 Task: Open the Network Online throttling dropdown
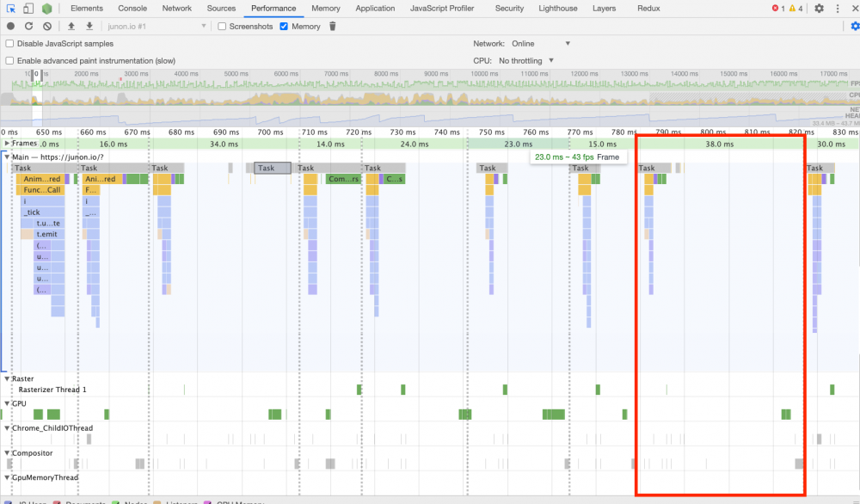click(541, 43)
